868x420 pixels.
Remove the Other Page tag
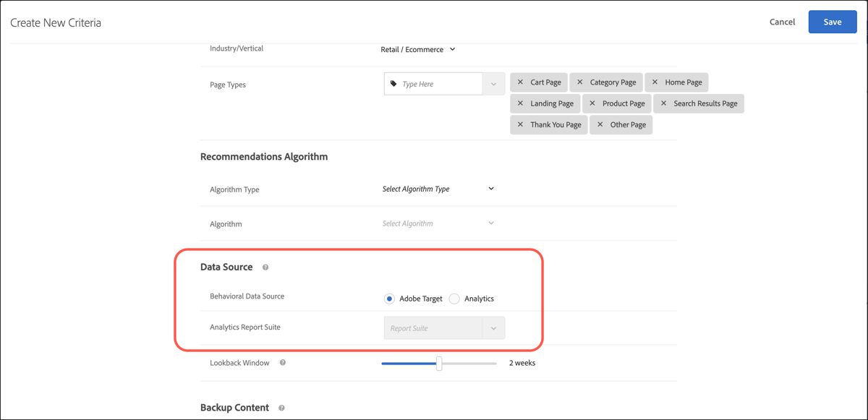click(600, 124)
